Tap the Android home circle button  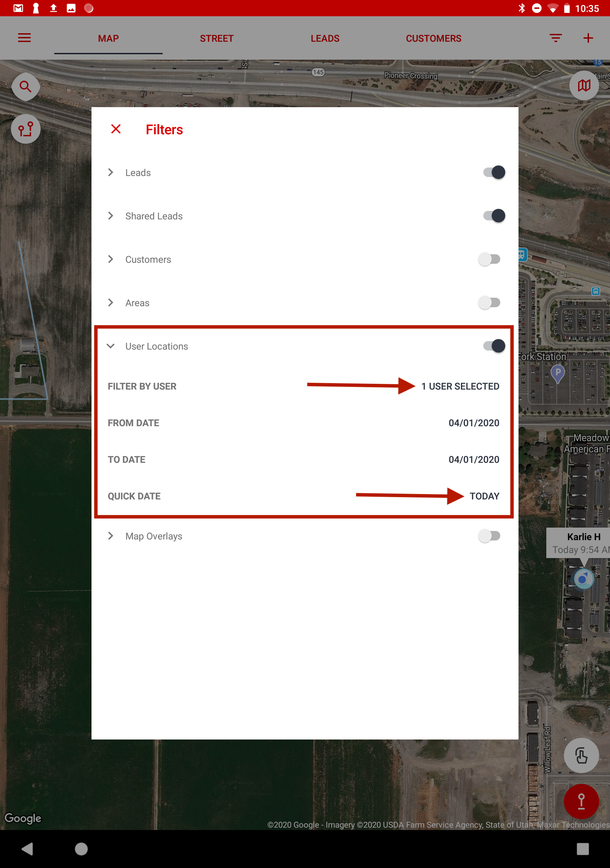[81, 849]
